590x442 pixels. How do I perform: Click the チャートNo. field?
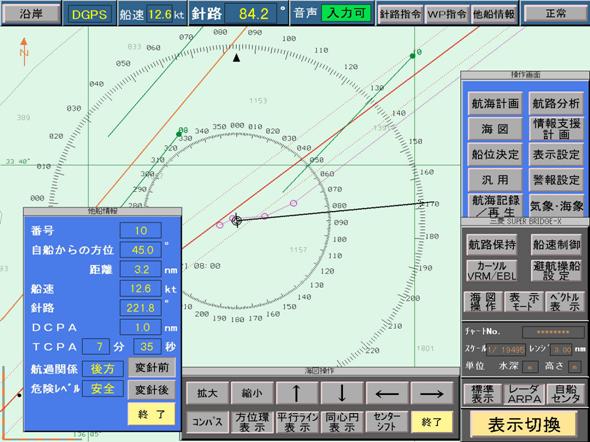(553, 332)
